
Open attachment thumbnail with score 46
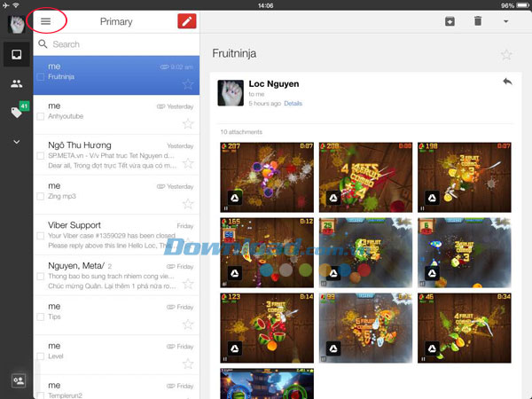tap(465, 328)
